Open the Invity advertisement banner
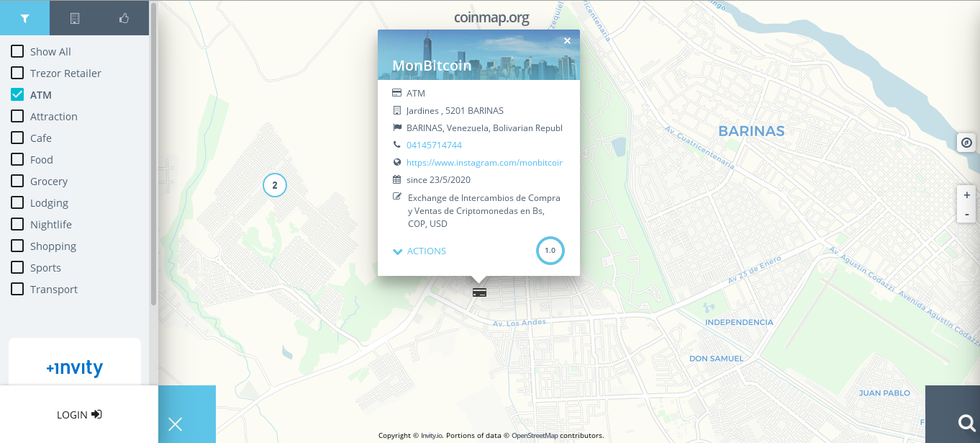Image resolution: width=980 pixels, height=443 pixels. coord(75,362)
